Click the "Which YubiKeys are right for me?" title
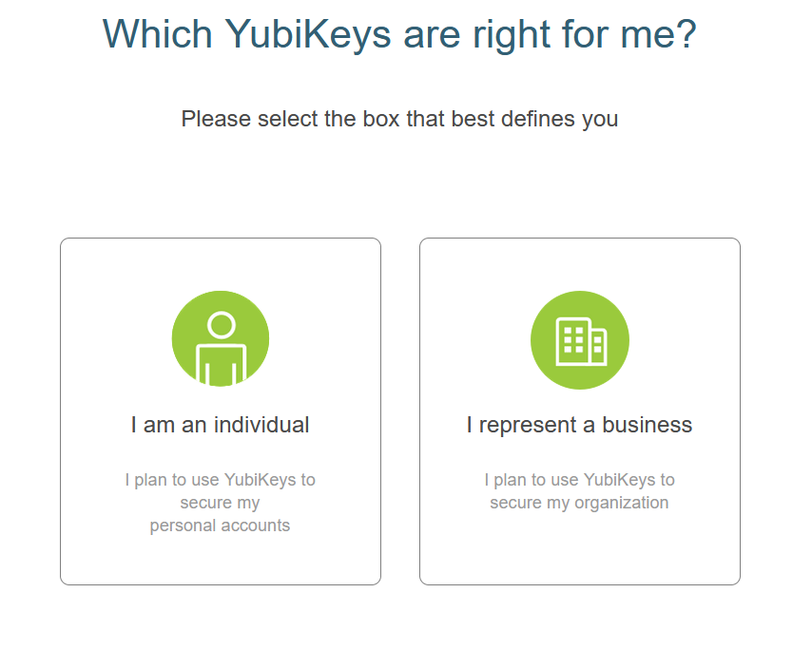The width and height of the screenshot is (812, 650). [399, 34]
